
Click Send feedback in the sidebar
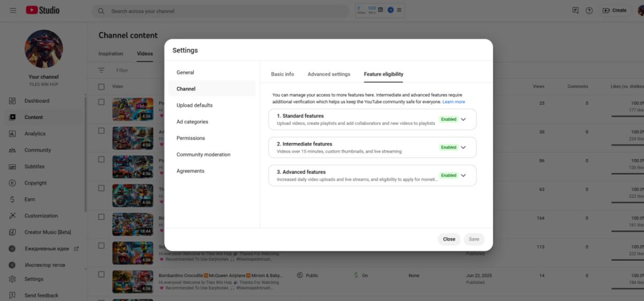[42, 295]
